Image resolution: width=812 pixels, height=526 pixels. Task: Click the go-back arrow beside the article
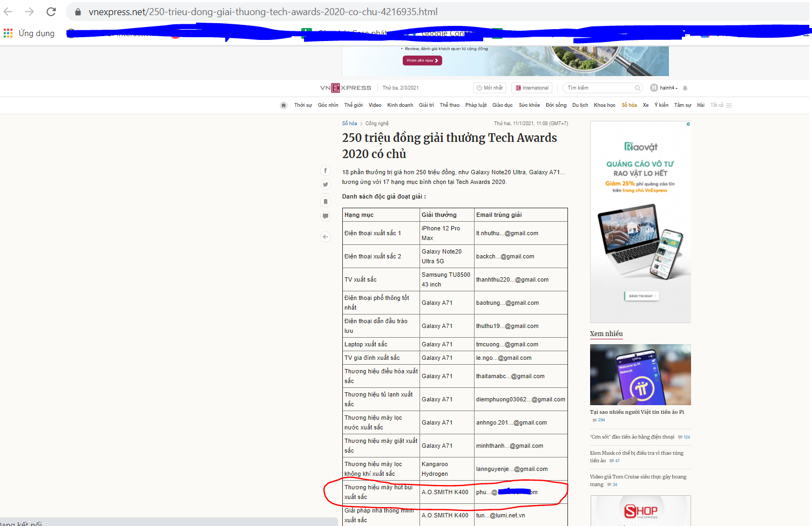(326, 236)
